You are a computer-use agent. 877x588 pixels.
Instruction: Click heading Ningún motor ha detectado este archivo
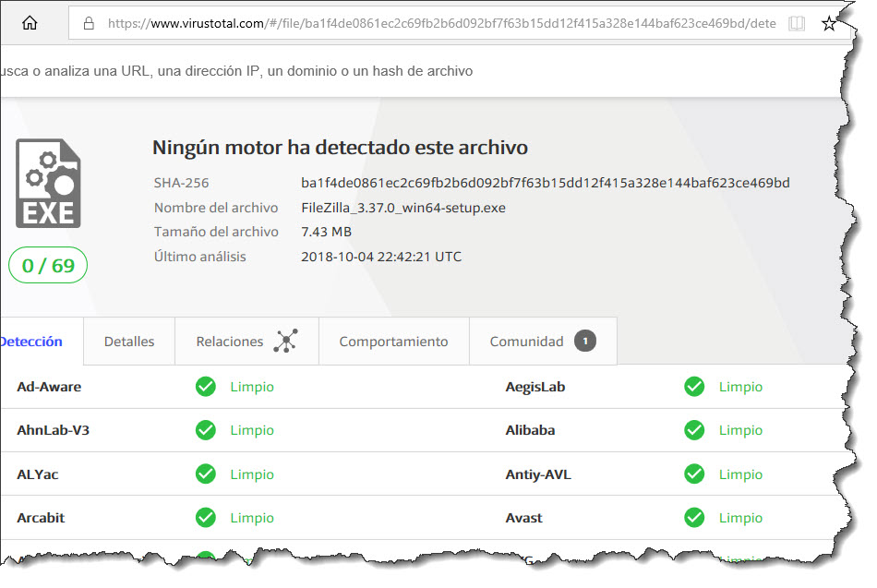coord(340,148)
